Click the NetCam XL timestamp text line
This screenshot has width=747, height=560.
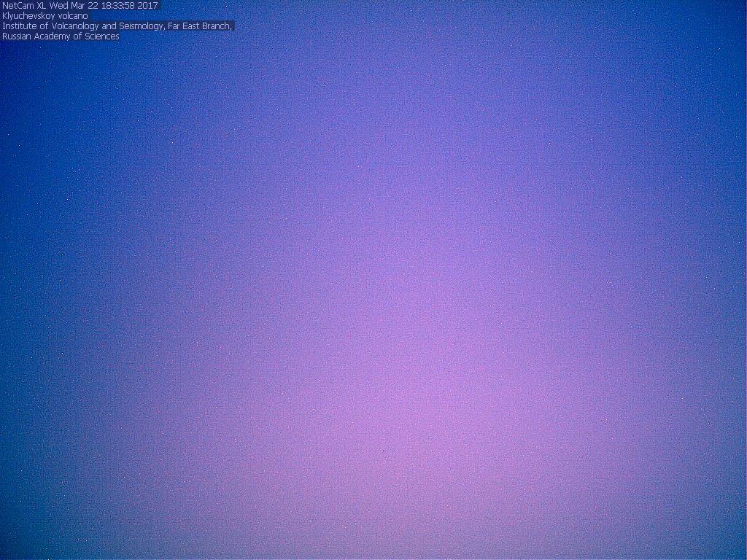pyautogui.click(x=80, y=6)
